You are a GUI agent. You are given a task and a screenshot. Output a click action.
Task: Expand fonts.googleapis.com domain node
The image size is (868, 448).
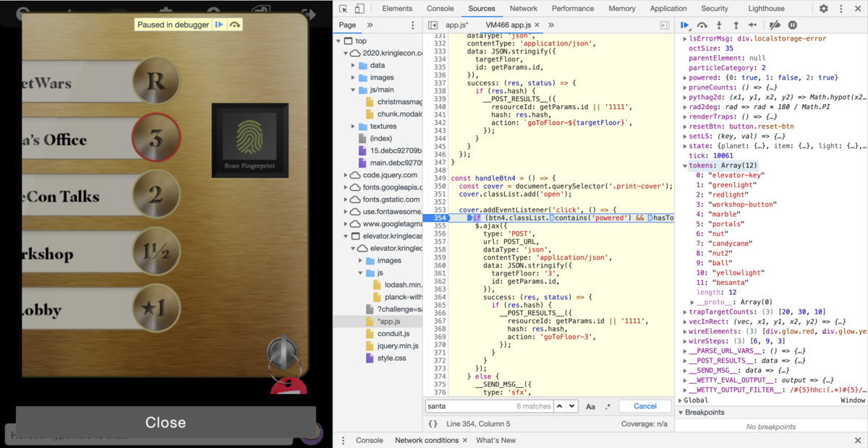346,187
